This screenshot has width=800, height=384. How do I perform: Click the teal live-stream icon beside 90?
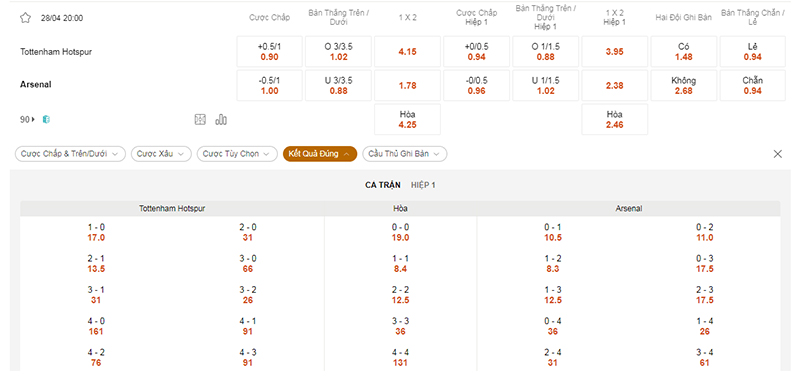click(x=46, y=120)
